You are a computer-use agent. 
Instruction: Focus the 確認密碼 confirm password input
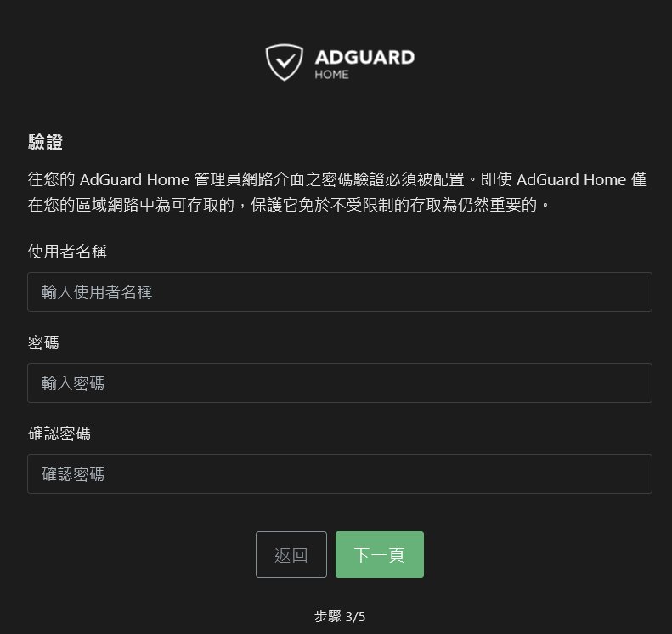coord(340,473)
